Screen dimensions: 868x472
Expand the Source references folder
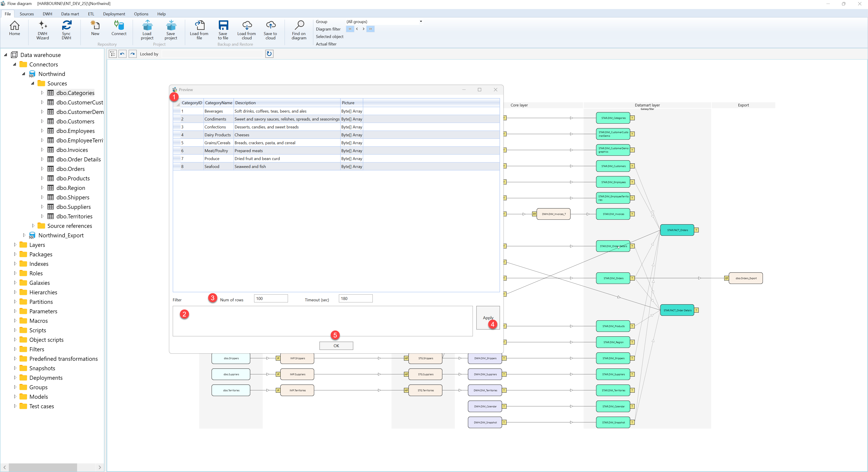tap(33, 226)
